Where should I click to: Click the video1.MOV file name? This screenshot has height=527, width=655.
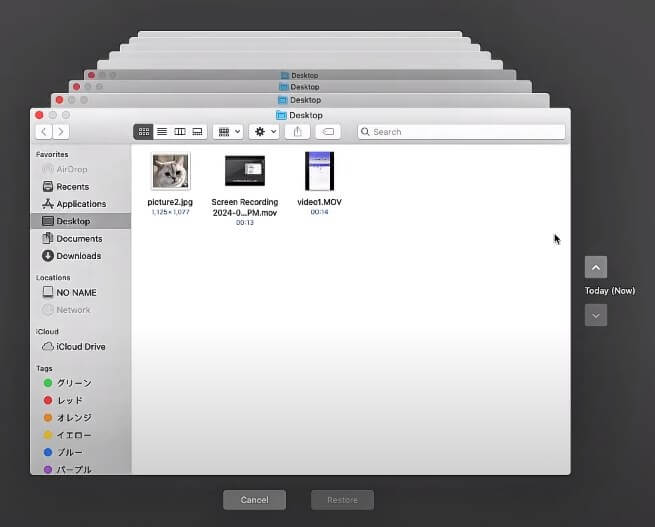pos(320,202)
